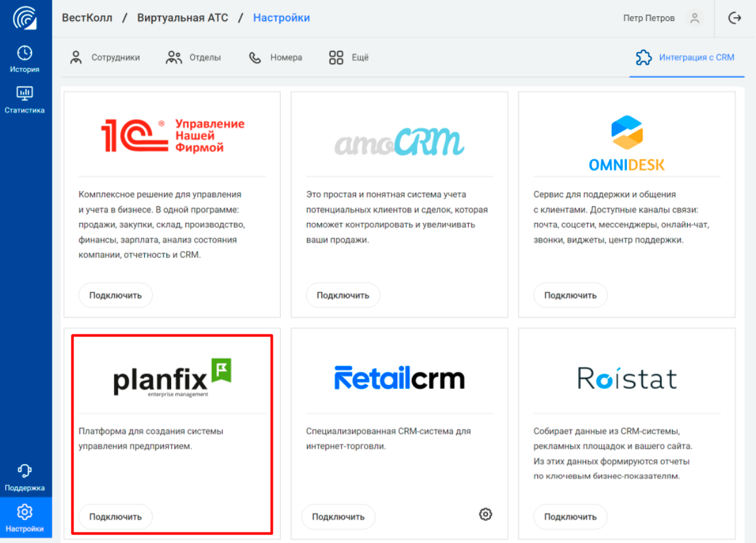Click the amoCRM logo

coord(399,142)
